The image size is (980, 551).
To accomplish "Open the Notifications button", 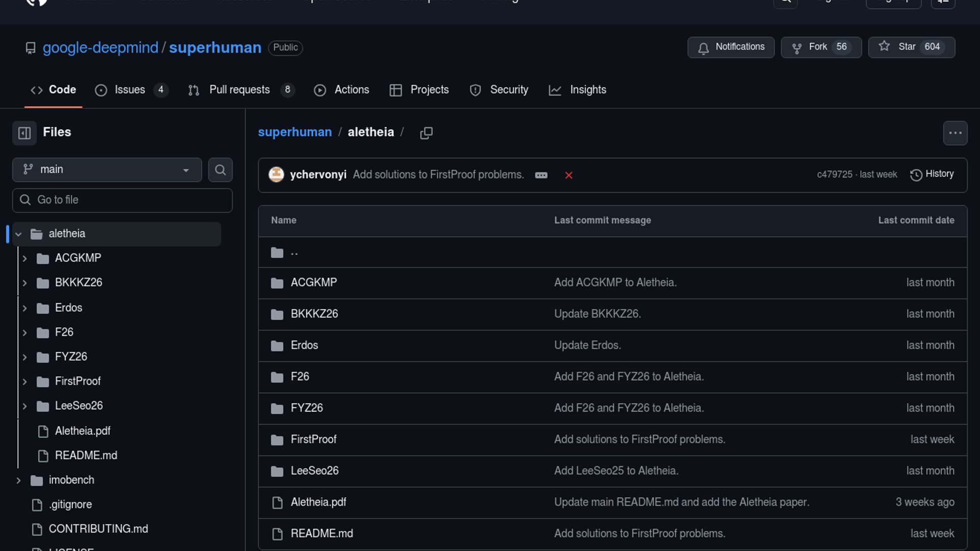I will click(730, 47).
